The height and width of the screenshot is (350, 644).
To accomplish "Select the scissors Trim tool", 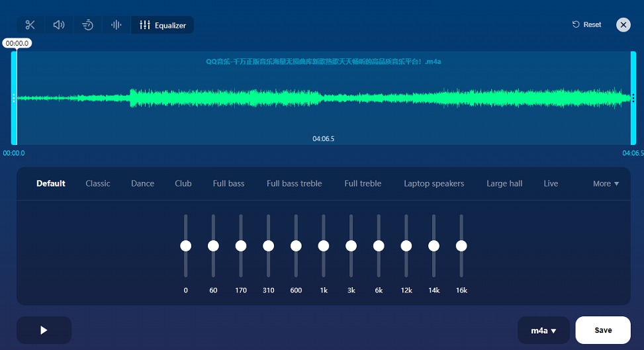I will (30, 25).
